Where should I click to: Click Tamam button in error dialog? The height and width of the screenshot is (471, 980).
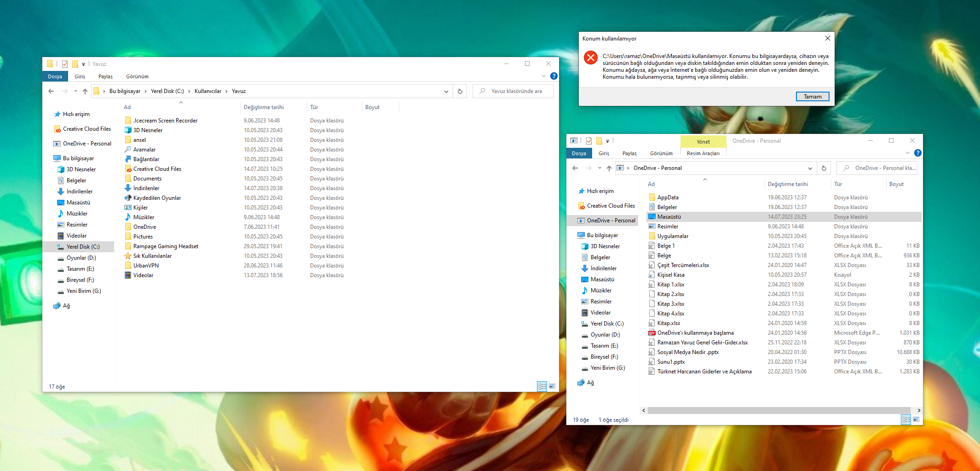pos(813,97)
